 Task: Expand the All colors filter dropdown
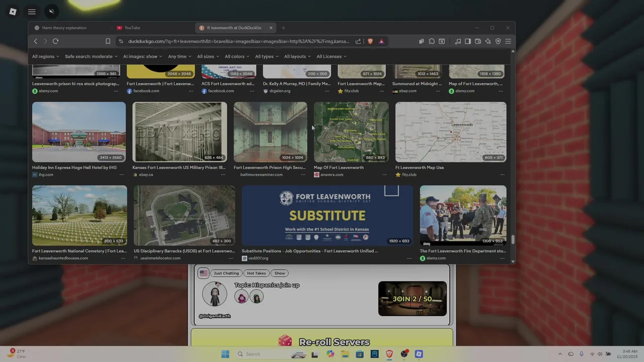pyautogui.click(x=237, y=56)
